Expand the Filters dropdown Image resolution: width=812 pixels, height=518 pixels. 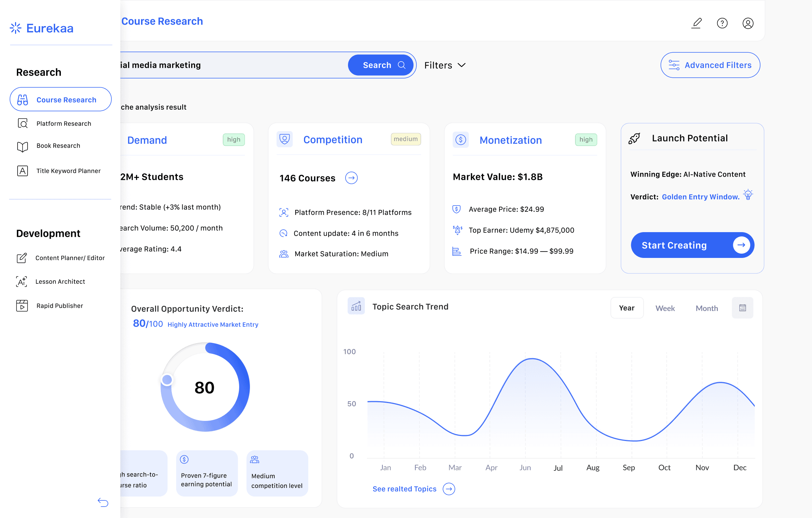(x=445, y=65)
